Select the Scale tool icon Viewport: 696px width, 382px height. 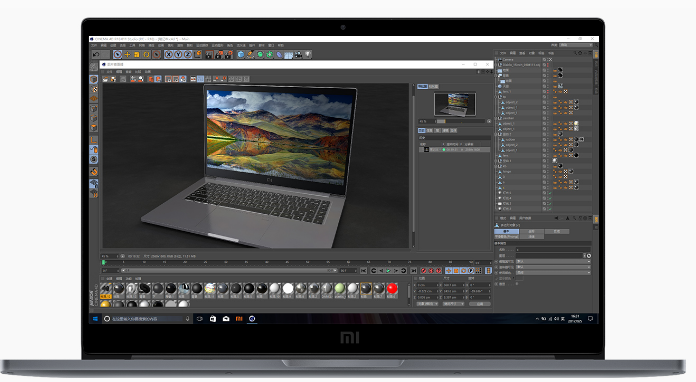137,55
